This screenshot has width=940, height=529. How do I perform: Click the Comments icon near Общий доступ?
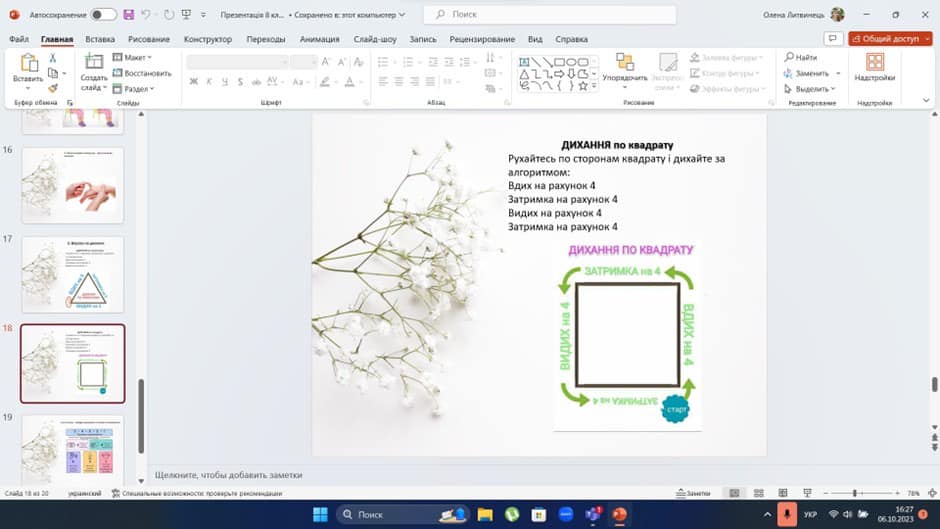tap(832, 39)
